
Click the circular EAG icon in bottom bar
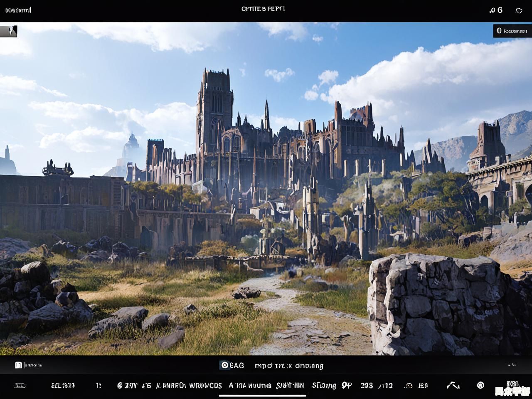point(224,365)
